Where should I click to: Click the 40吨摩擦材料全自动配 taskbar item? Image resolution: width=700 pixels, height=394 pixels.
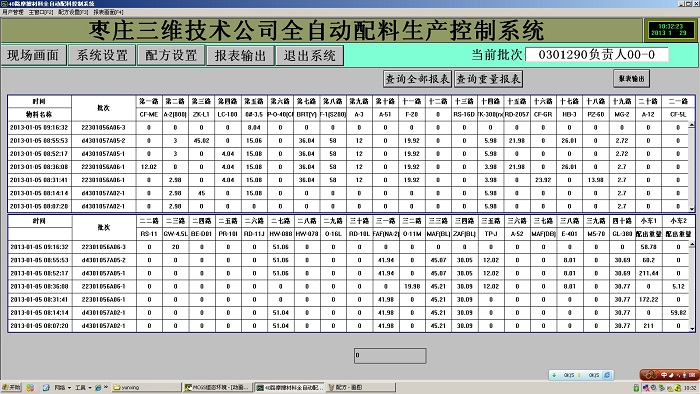pyautogui.click(x=290, y=387)
